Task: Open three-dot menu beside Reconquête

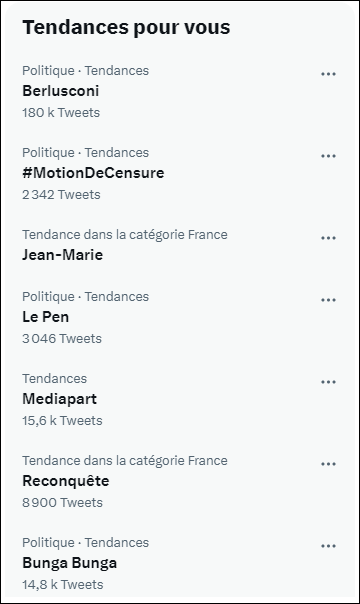Action: tap(328, 464)
